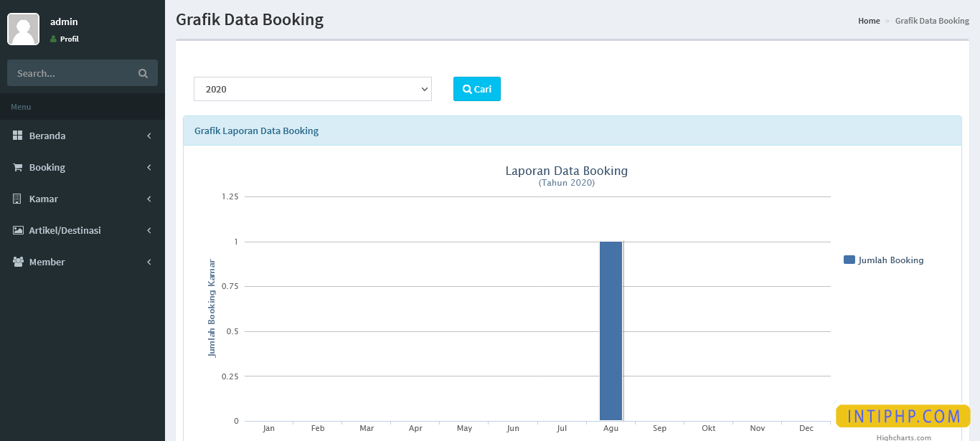Click into the sidebar Search field
The height and width of the screenshot is (441, 980).
coord(72,73)
